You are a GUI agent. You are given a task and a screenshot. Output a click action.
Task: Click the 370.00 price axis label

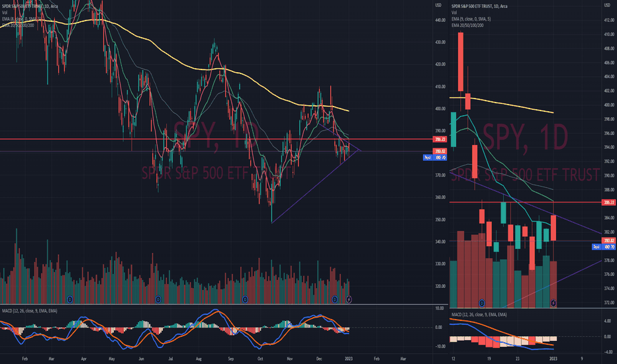click(x=440, y=175)
